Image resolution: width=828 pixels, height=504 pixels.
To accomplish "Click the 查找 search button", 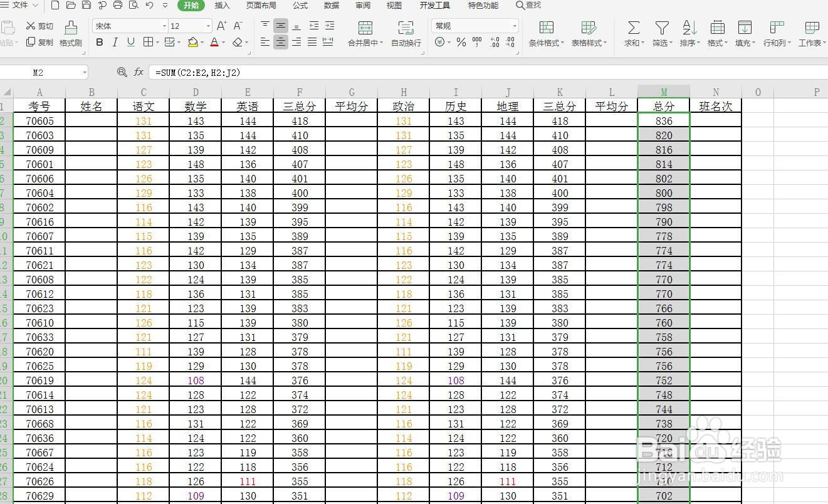I will pyautogui.click(x=528, y=5).
